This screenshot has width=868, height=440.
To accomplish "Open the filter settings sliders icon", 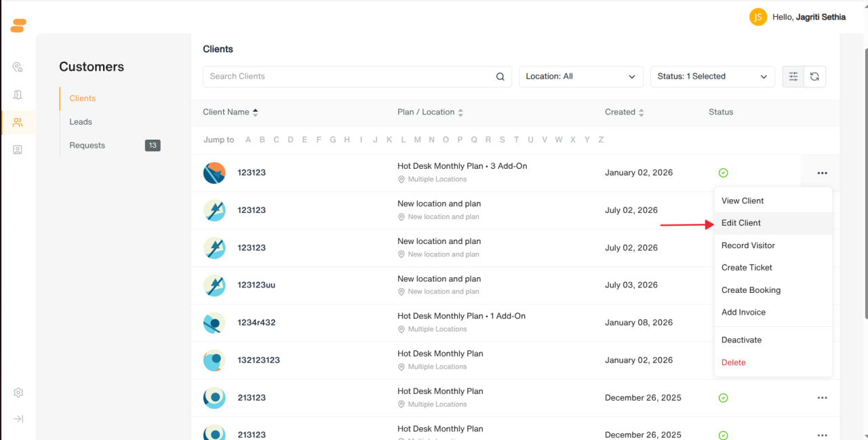I will [793, 77].
